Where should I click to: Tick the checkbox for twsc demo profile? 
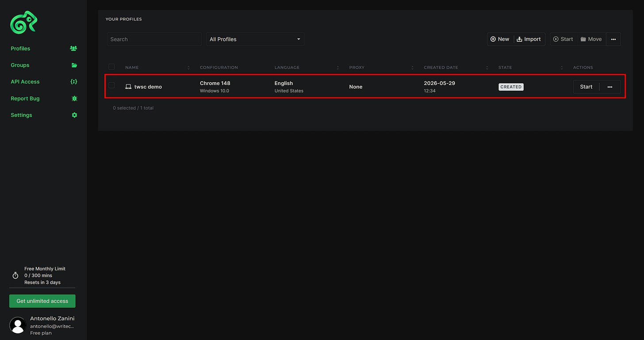tap(111, 85)
